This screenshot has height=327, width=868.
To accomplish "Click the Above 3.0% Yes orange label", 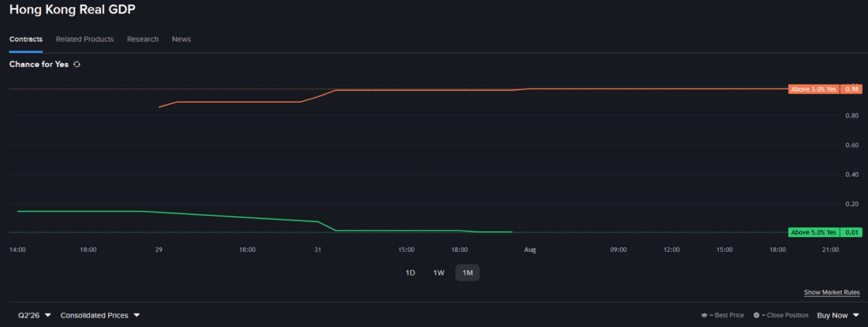I will [814, 89].
